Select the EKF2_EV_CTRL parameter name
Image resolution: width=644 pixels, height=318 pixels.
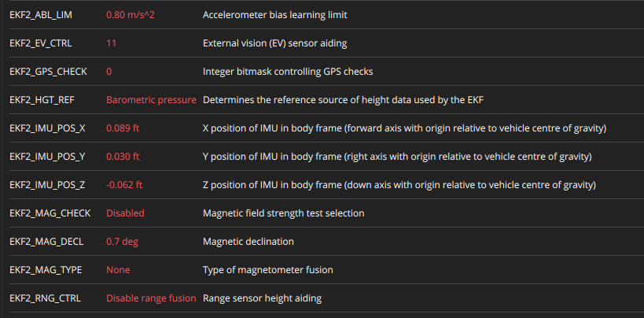point(40,43)
